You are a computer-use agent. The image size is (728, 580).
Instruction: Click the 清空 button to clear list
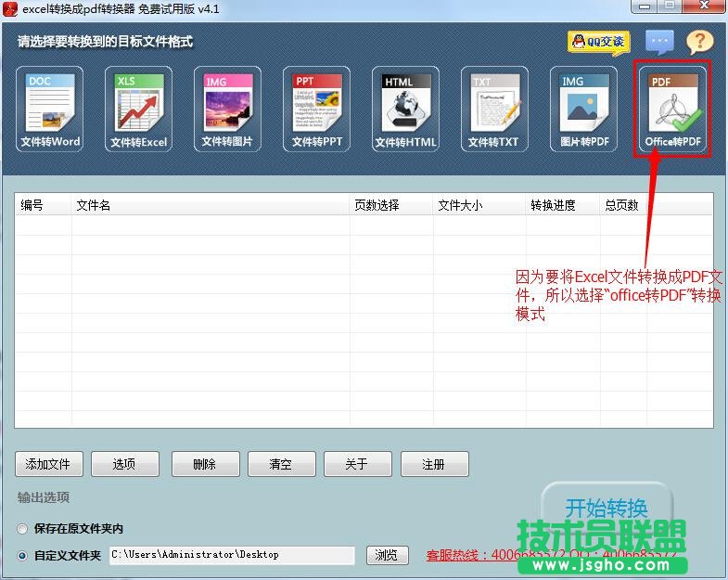click(282, 464)
